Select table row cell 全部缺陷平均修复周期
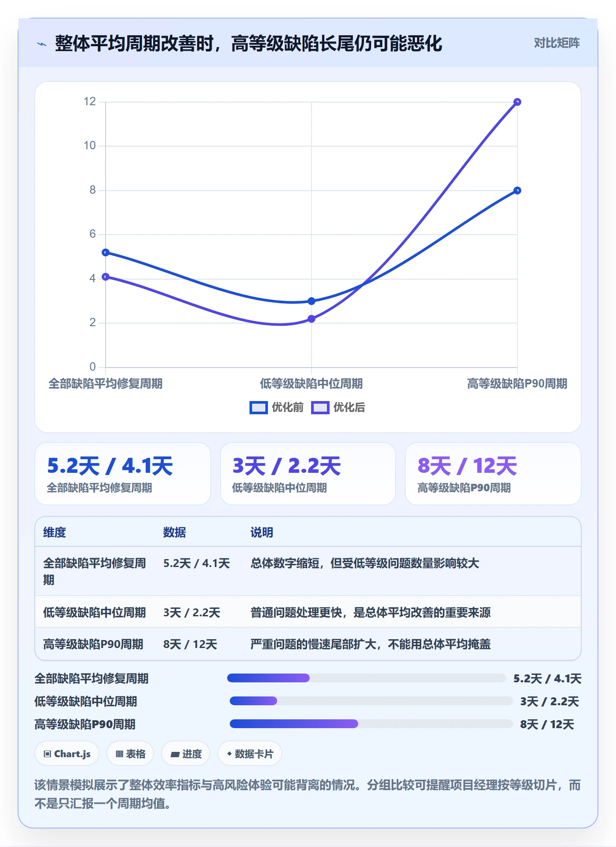The image size is (616, 847). (95, 571)
